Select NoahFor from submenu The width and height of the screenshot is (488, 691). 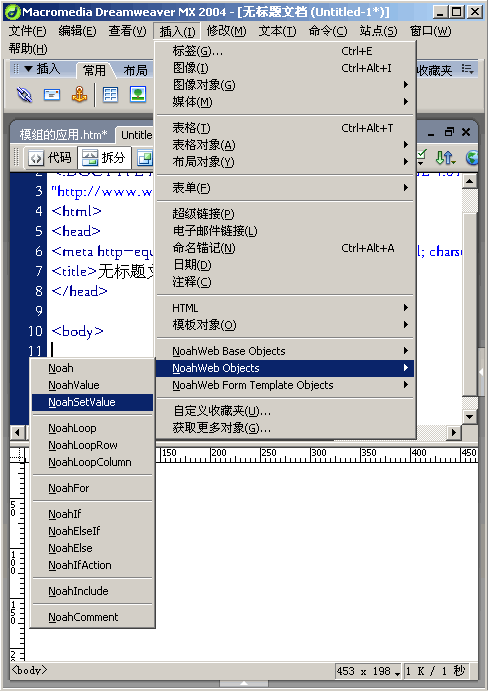coord(93,488)
